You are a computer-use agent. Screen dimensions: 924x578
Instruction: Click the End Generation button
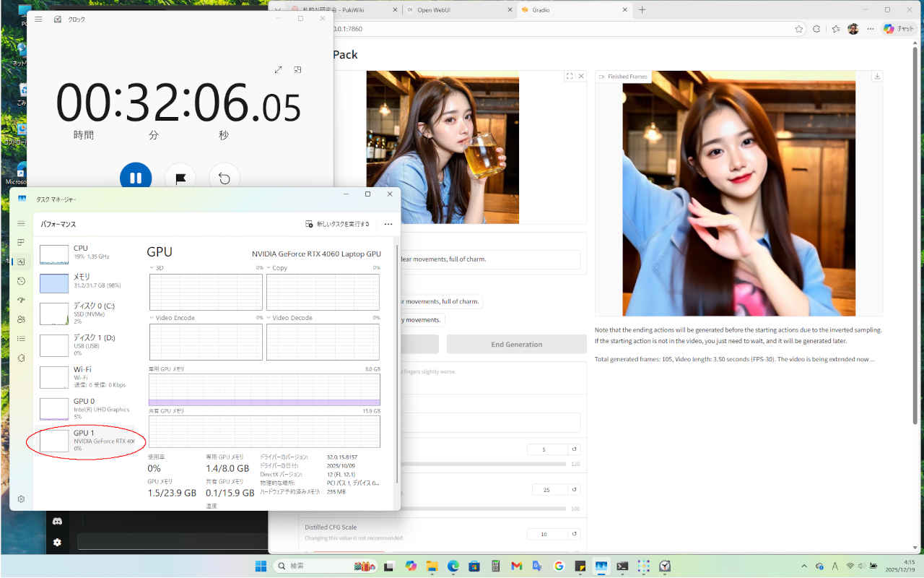click(516, 345)
